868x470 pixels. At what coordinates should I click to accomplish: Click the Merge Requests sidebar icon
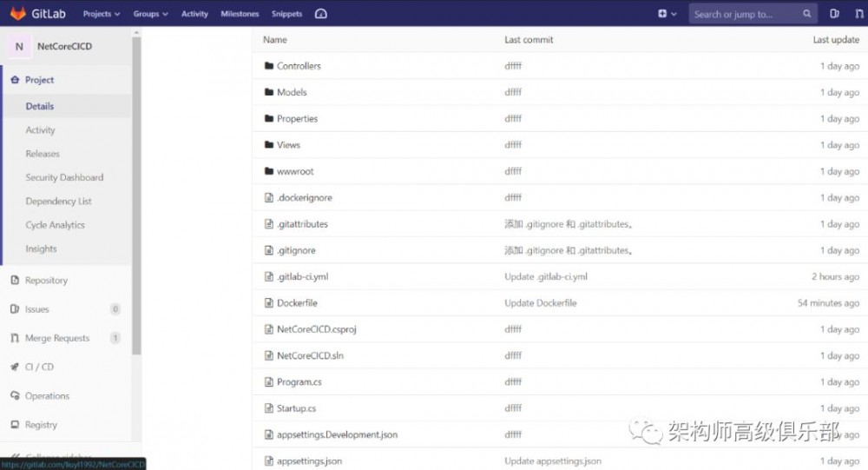click(x=15, y=338)
